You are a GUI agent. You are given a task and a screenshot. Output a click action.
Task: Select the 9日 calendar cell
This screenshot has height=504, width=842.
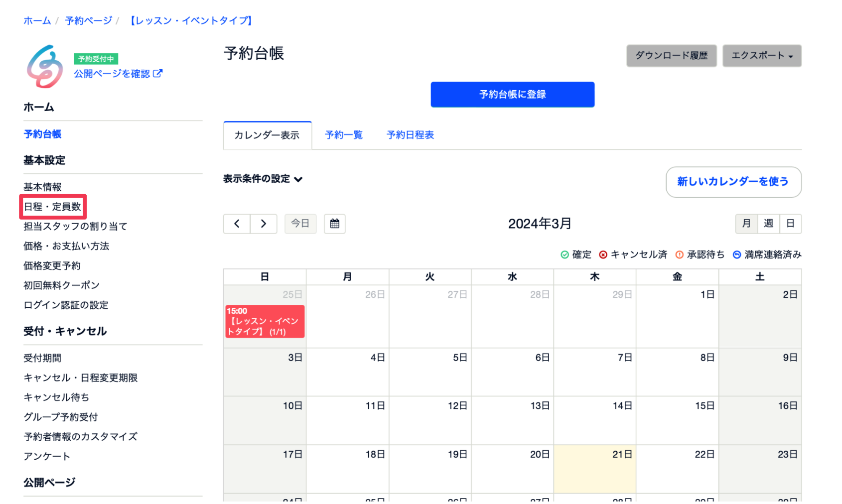pos(760,372)
